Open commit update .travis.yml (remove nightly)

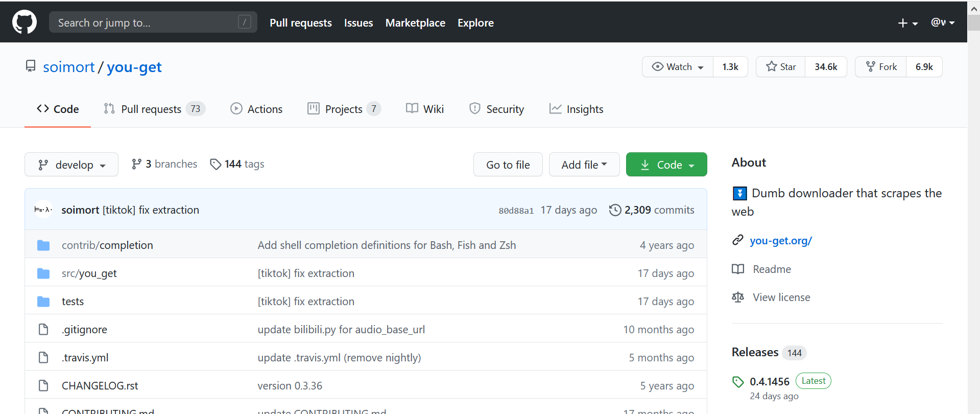coord(339,358)
